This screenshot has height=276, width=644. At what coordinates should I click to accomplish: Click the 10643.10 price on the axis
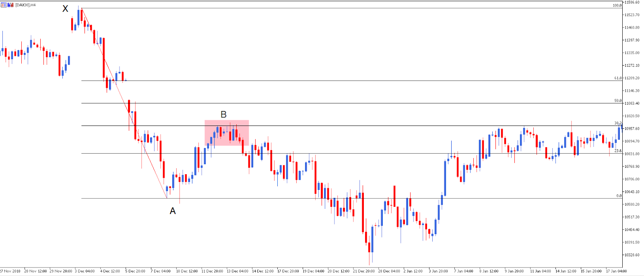(632, 192)
